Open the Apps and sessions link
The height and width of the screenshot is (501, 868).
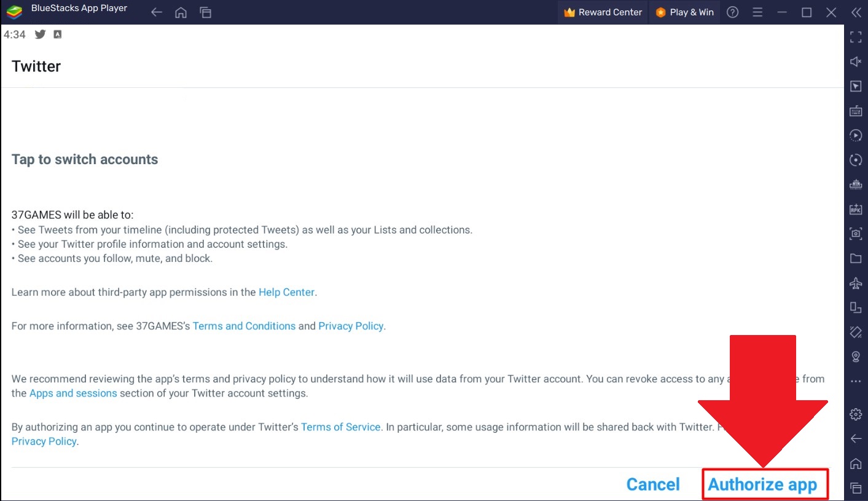pyautogui.click(x=73, y=393)
